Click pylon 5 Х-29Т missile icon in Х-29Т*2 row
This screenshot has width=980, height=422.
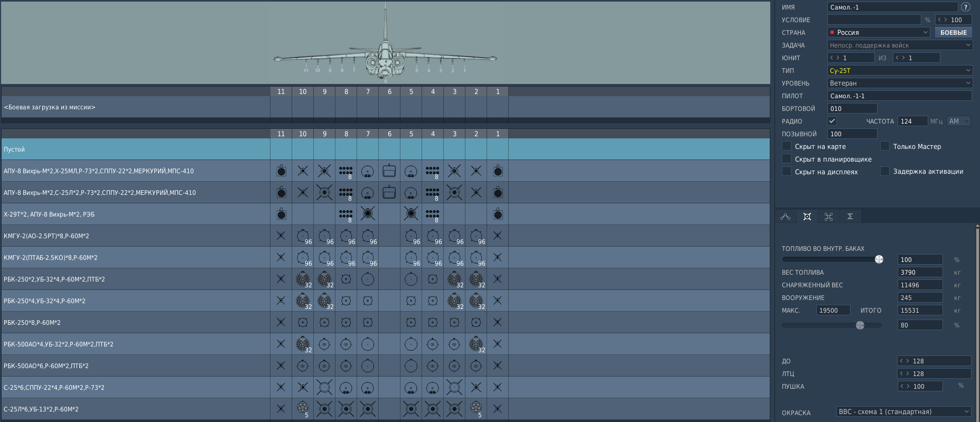click(411, 214)
